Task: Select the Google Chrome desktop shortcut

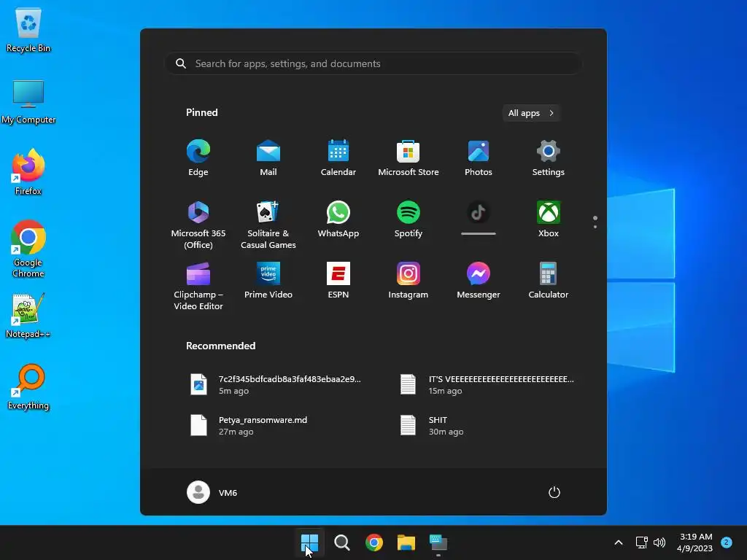Action: pyautogui.click(x=28, y=249)
